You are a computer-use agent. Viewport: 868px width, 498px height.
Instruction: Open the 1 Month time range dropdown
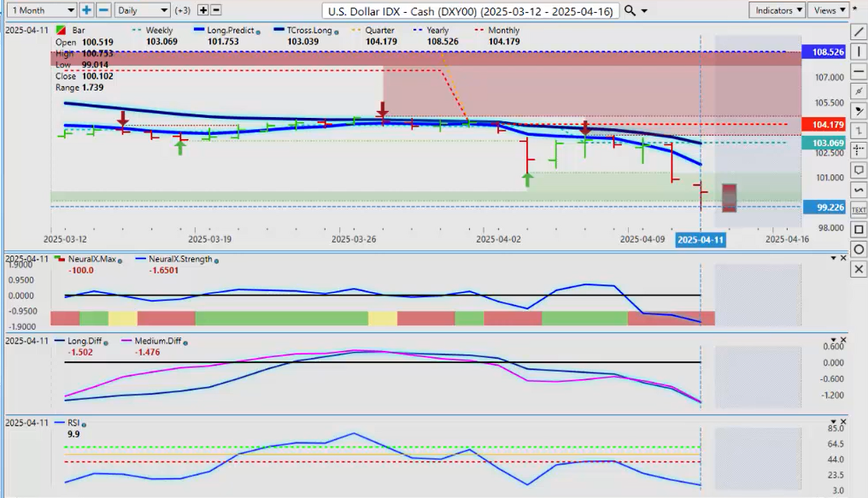tap(39, 10)
